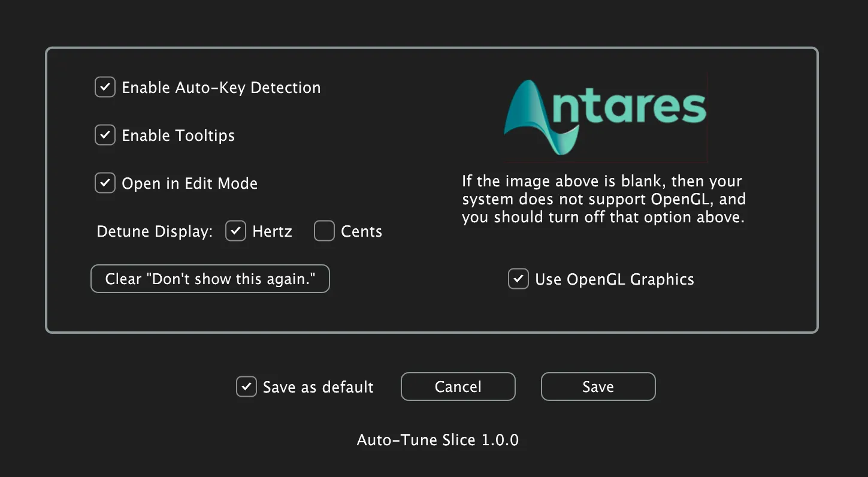This screenshot has height=477, width=868.
Task: Click the "Enable Auto-Key Detection" label text
Action: pyautogui.click(x=221, y=87)
